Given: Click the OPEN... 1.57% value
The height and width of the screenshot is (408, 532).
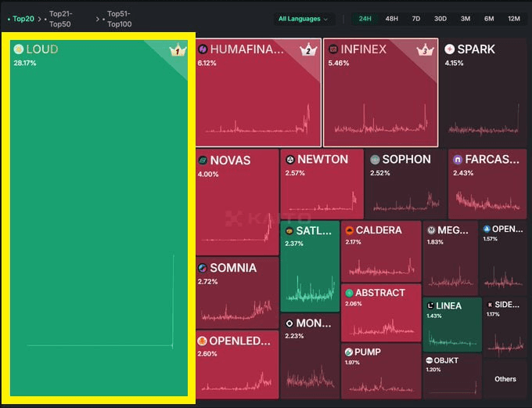Looking at the screenshot, I should pyautogui.click(x=491, y=239).
